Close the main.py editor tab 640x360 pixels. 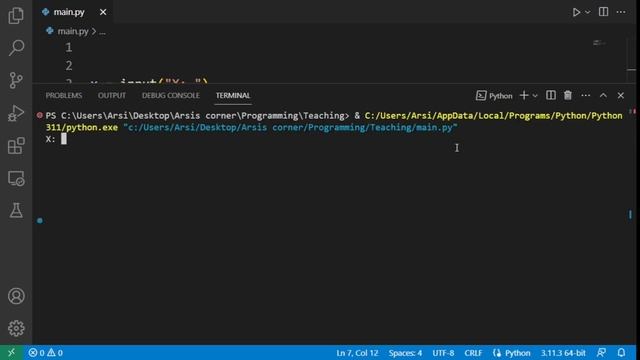tap(103, 12)
